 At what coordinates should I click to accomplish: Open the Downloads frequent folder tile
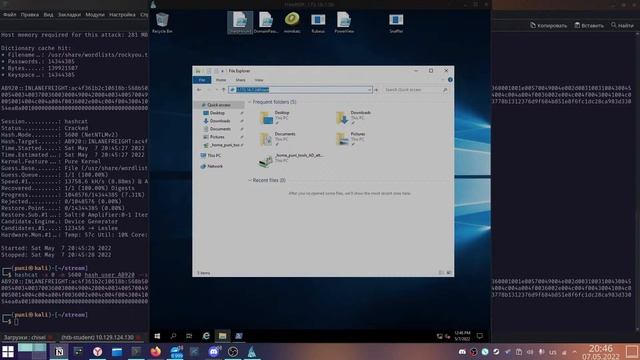tap(353, 117)
